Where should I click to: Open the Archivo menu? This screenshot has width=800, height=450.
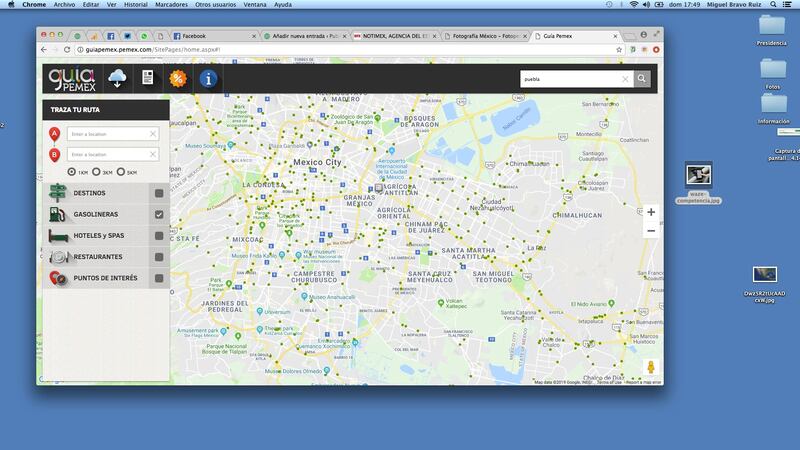point(64,4)
